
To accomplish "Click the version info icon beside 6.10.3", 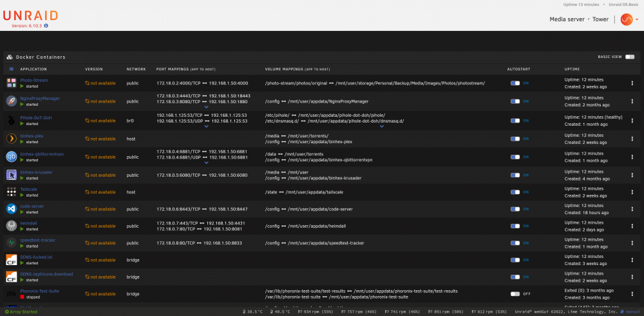I will 46,26.
